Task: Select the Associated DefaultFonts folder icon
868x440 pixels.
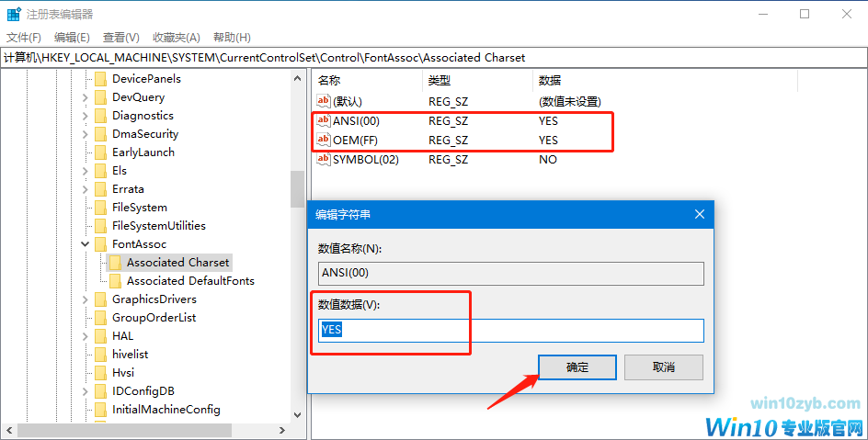Action: click(x=116, y=281)
